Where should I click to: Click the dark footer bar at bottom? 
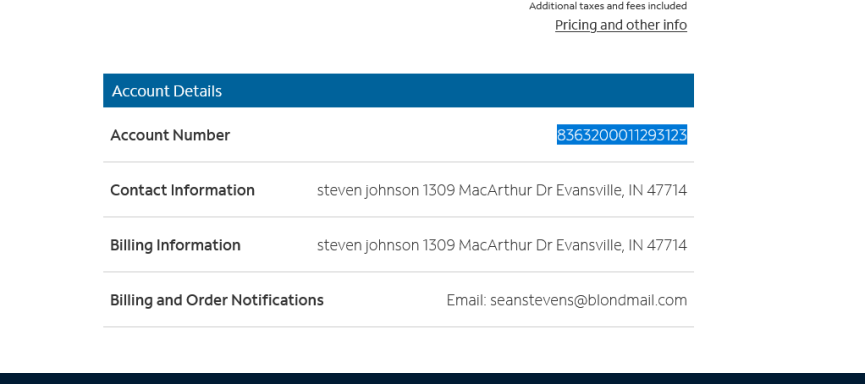pos(432,378)
